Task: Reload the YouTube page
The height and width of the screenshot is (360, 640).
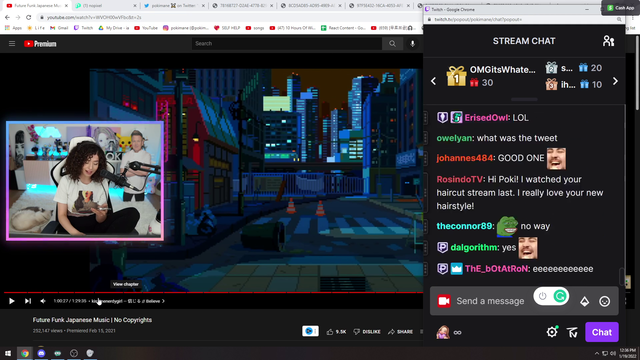Action: click(x=29, y=18)
